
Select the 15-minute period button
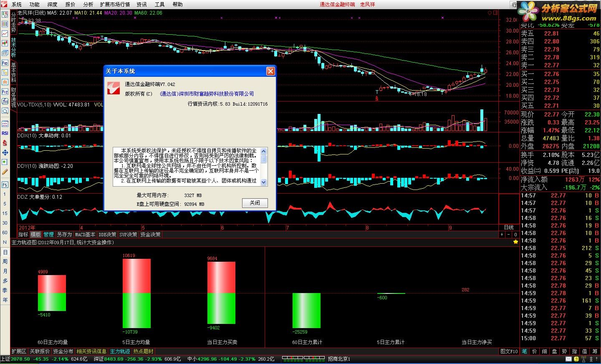coord(5,213)
